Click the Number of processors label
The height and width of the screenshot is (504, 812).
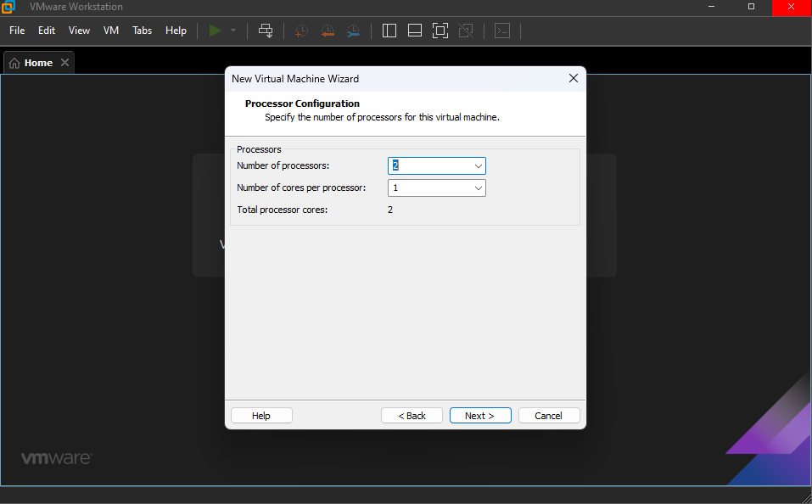(x=283, y=165)
